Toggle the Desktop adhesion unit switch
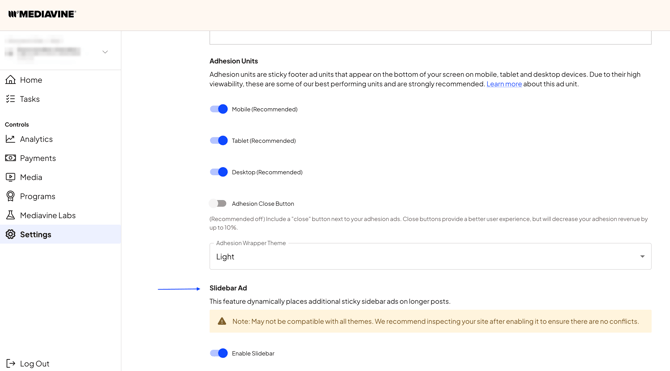 (x=218, y=172)
